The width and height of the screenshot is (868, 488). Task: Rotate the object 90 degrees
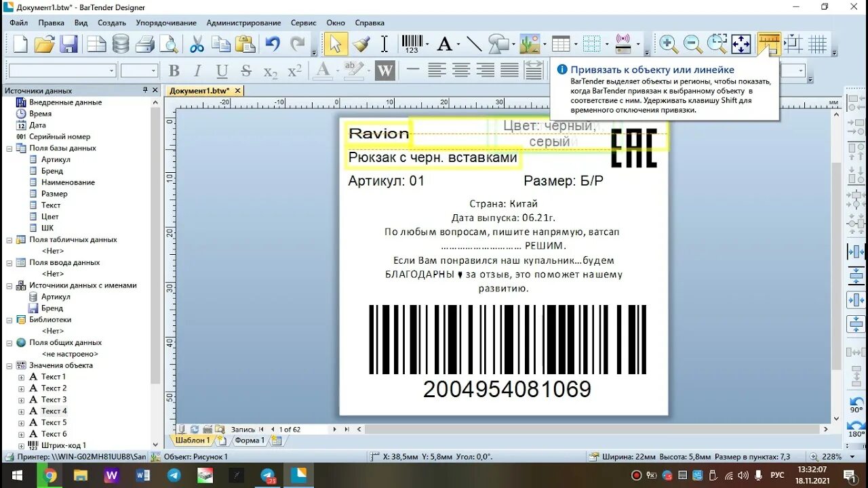point(856,406)
